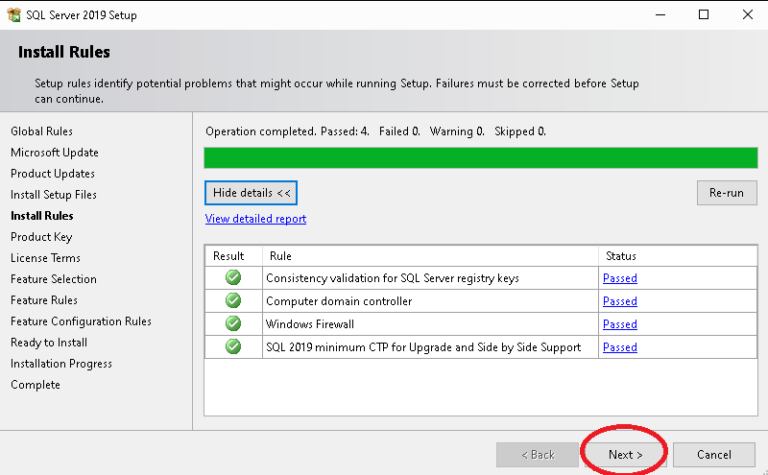Select Install Setup Files step
This screenshot has height=475, width=768.
pyautogui.click(x=53, y=194)
